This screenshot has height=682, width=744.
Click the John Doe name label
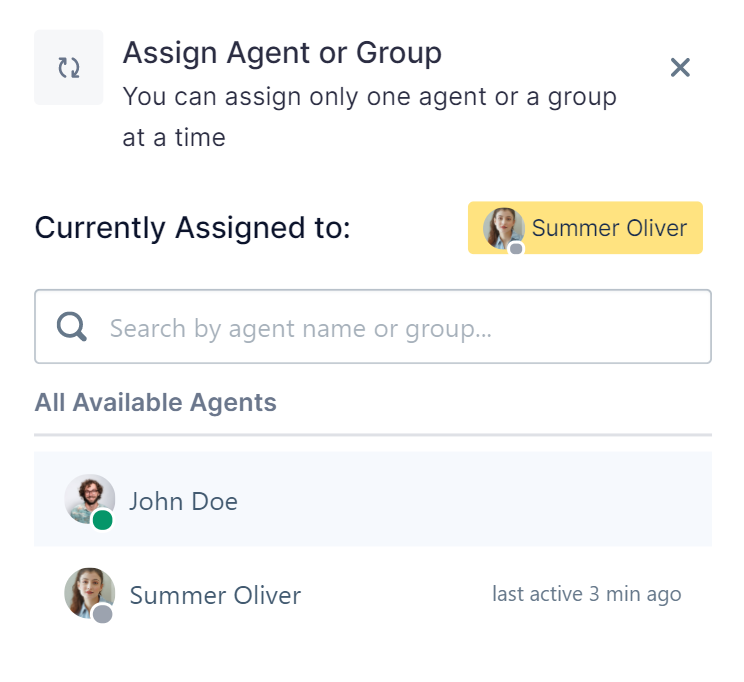(x=183, y=501)
